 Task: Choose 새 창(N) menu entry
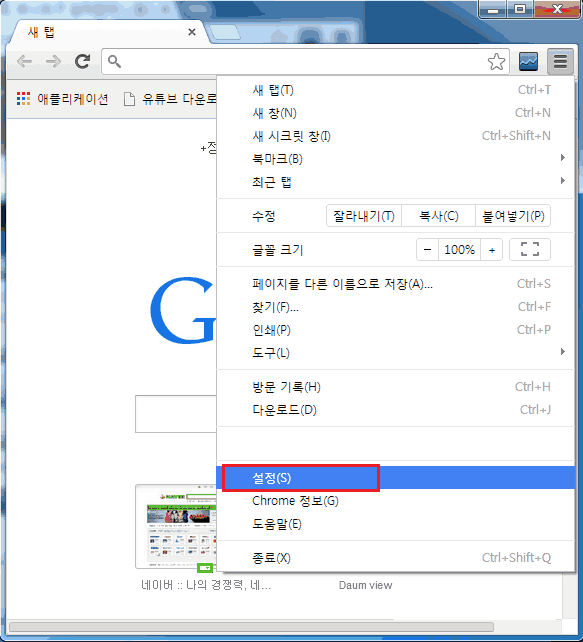(x=395, y=113)
